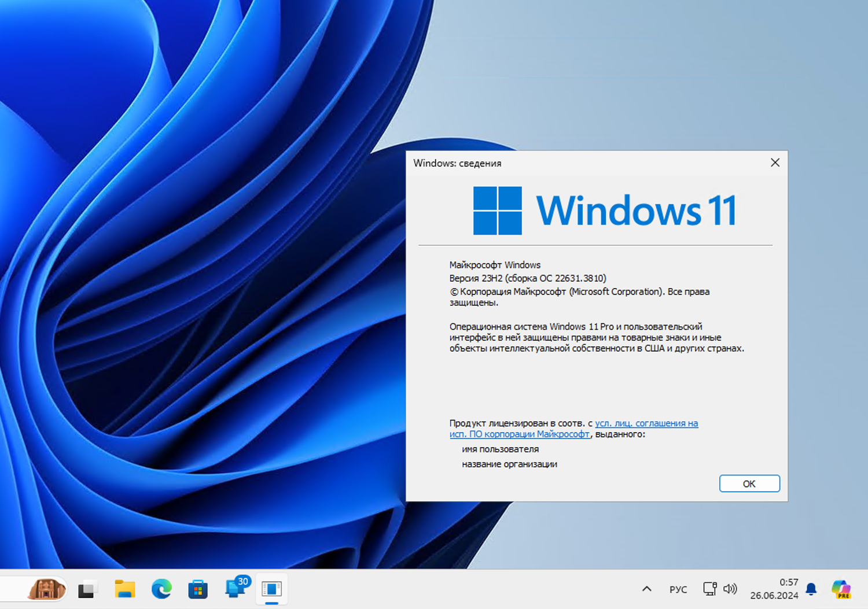Open the volume control

[730, 589]
